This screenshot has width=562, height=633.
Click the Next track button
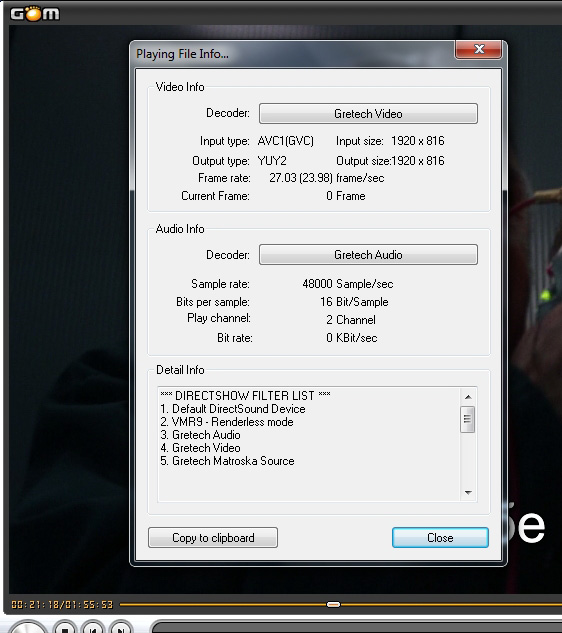tap(120, 627)
